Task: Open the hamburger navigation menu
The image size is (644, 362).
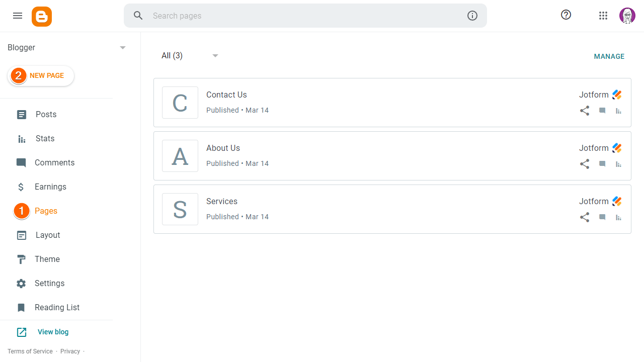Action: [x=18, y=16]
